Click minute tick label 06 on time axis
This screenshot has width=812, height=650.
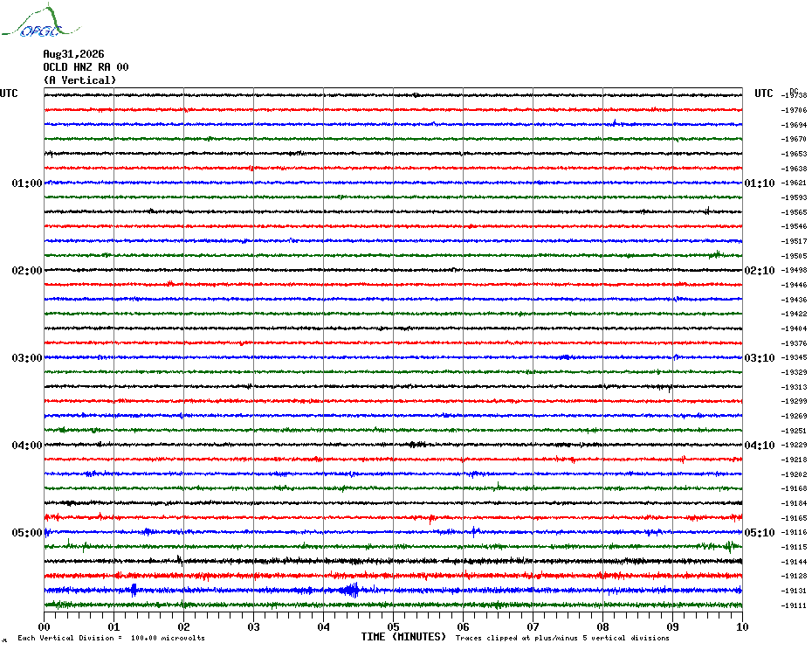pyautogui.click(x=463, y=626)
